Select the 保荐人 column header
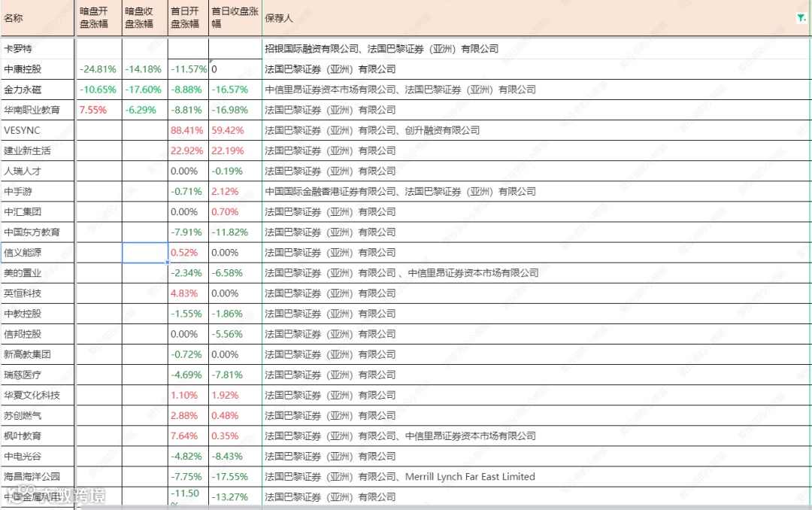This screenshot has height=510, width=812. [536, 18]
